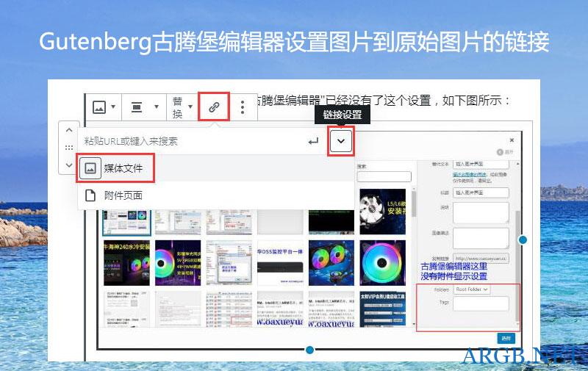The width and height of the screenshot is (588, 371).
Task: Click the block drag handle dots
Action: point(68,148)
